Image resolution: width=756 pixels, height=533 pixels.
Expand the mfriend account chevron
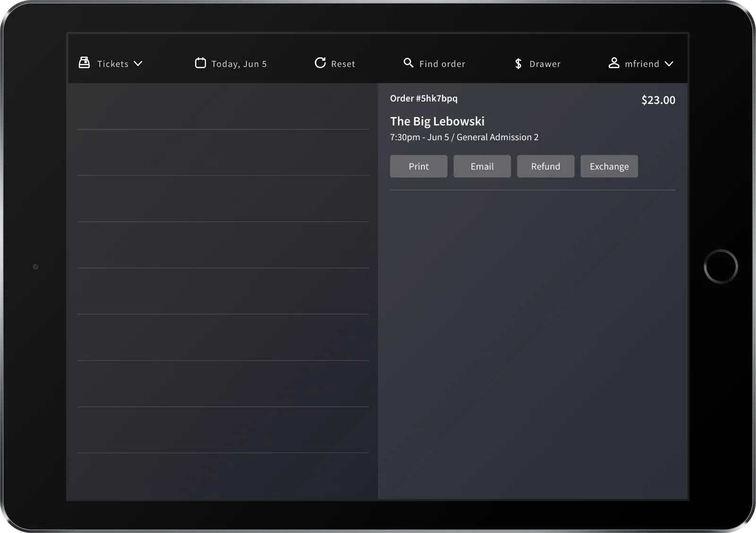coord(669,64)
